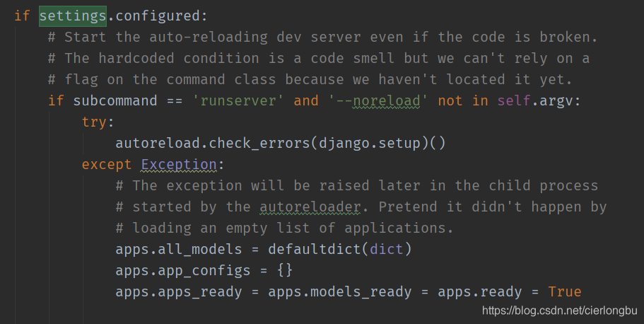Click 'apps_ready' attribute
The height and width of the screenshot is (324, 644).
tap(200, 292)
